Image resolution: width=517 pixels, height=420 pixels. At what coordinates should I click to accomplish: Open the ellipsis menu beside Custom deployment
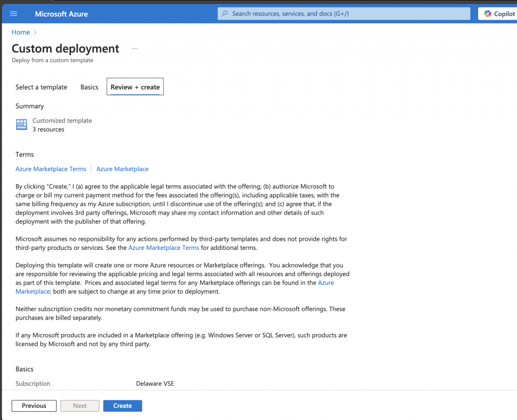point(134,49)
